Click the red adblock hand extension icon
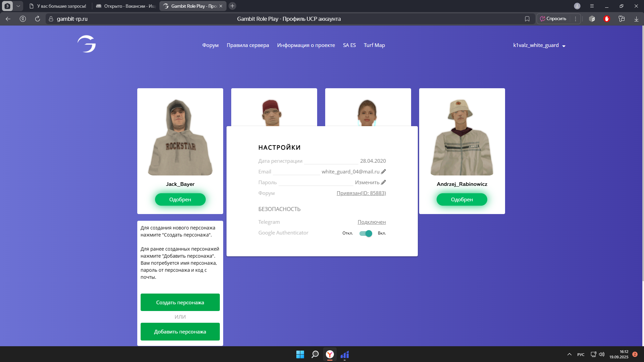 click(606, 19)
